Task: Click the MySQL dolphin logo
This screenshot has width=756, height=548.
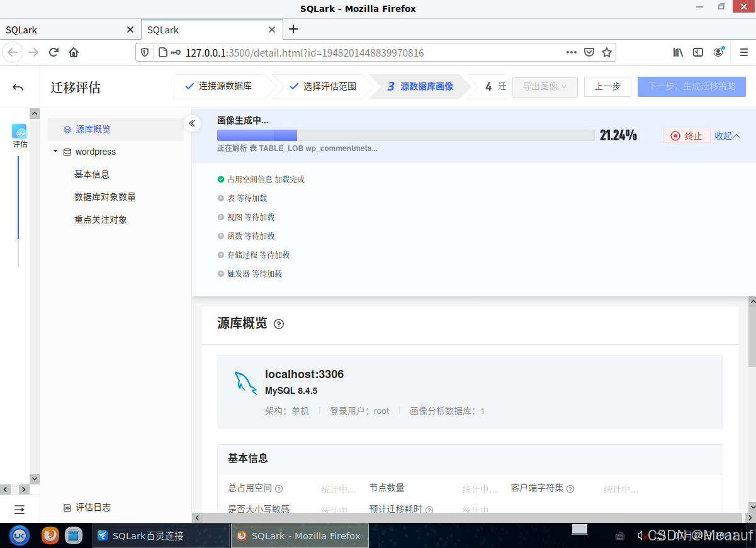Action: coord(245,383)
